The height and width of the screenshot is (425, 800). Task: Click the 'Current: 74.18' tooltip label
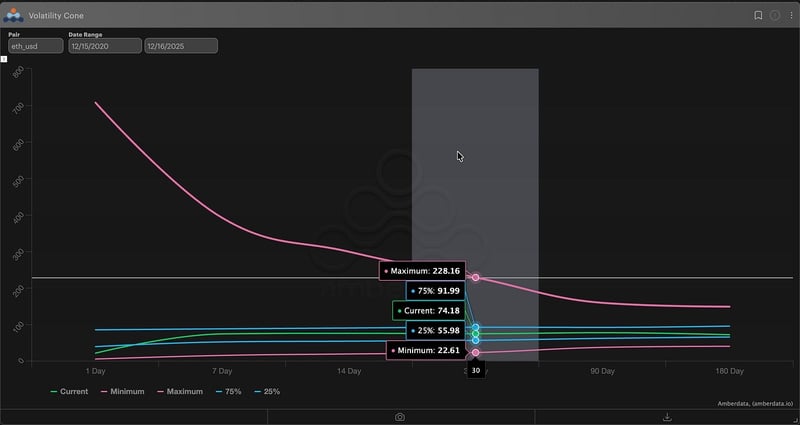(429, 311)
